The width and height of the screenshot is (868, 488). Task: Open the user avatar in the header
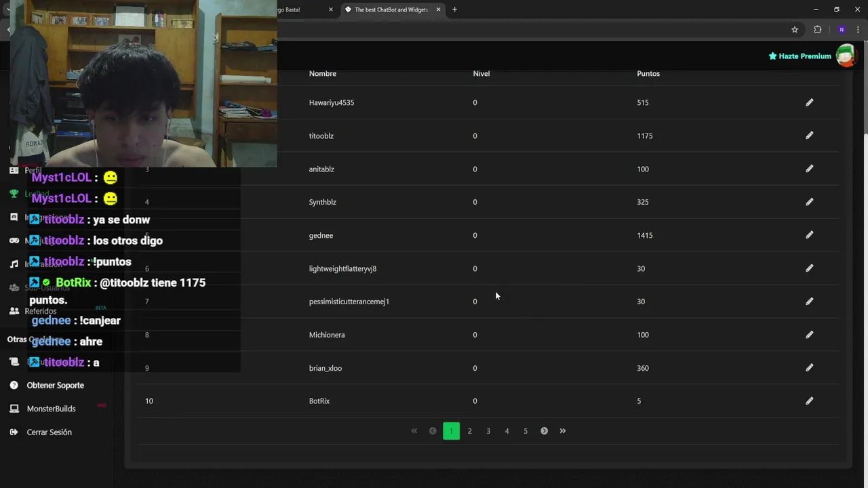point(846,56)
